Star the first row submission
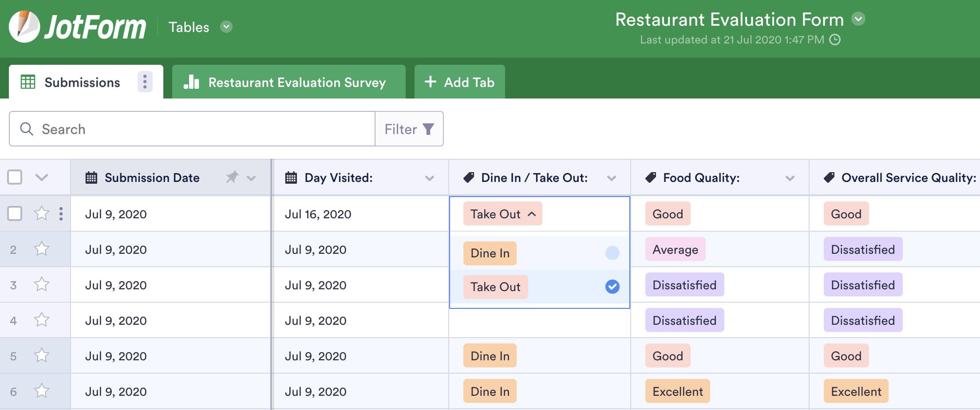Image resolution: width=980 pixels, height=410 pixels. 42,213
